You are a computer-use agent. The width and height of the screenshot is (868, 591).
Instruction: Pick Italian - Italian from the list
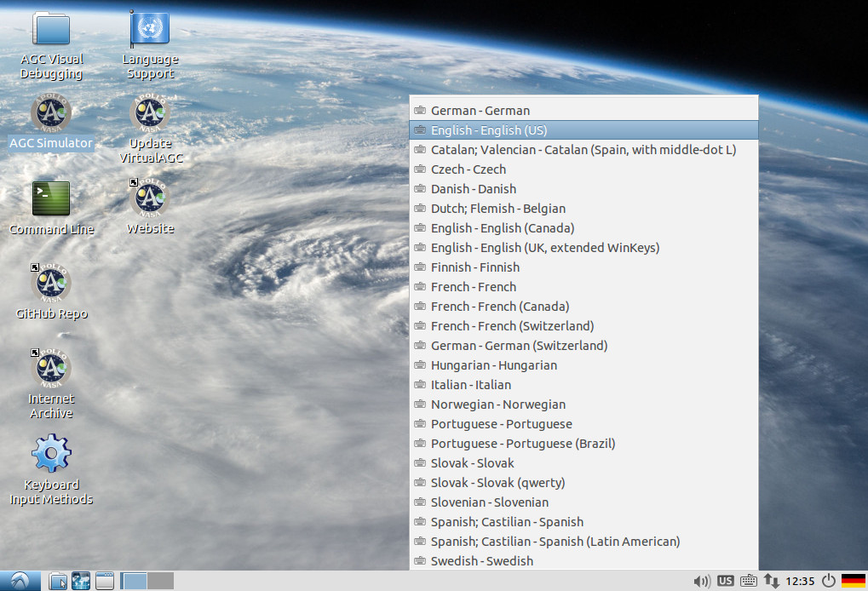pos(470,385)
